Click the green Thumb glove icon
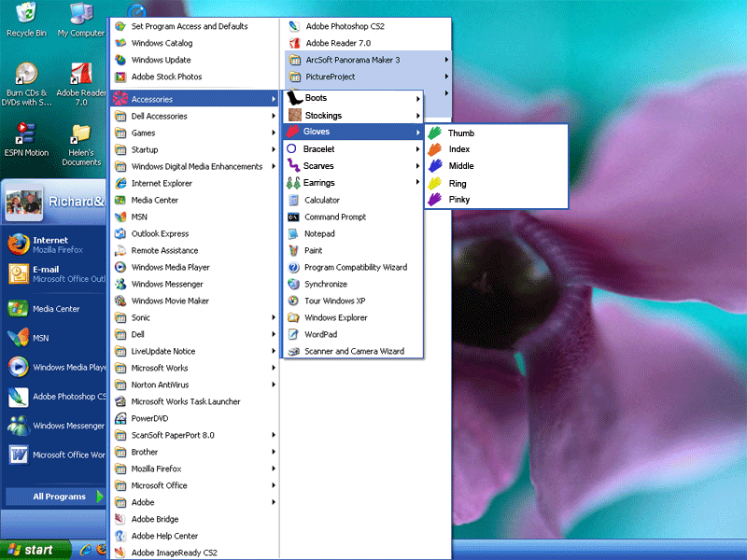Viewport: 747px width, 560px height. tap(434, 133)
